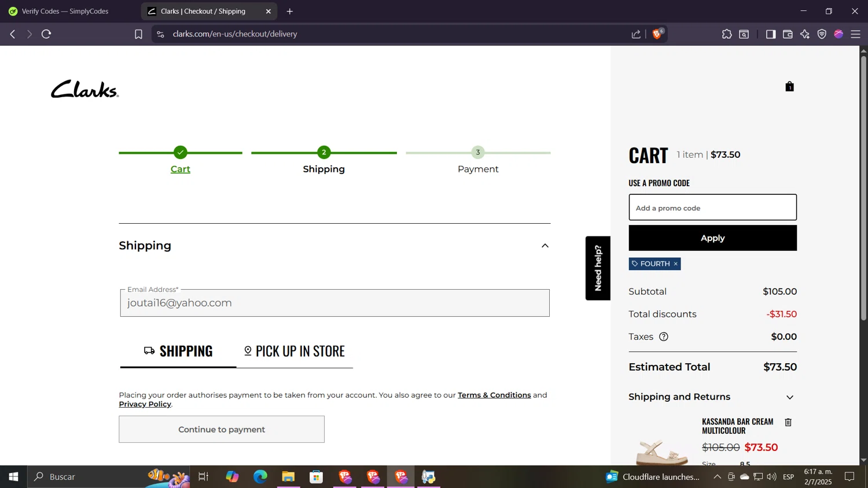This screenshot has height=488, width=868.
Task: Show hidden system tray icons
Action: click(x=717, y=477)
